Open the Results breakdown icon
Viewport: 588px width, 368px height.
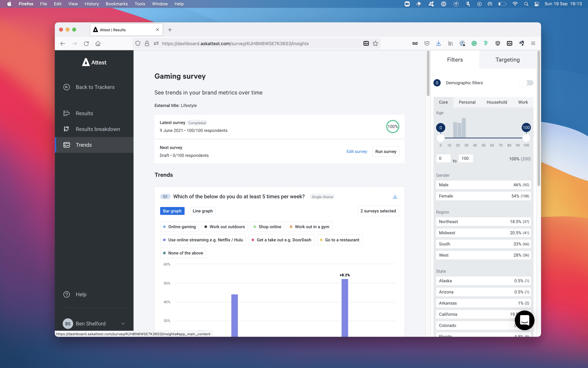[67, 129]
